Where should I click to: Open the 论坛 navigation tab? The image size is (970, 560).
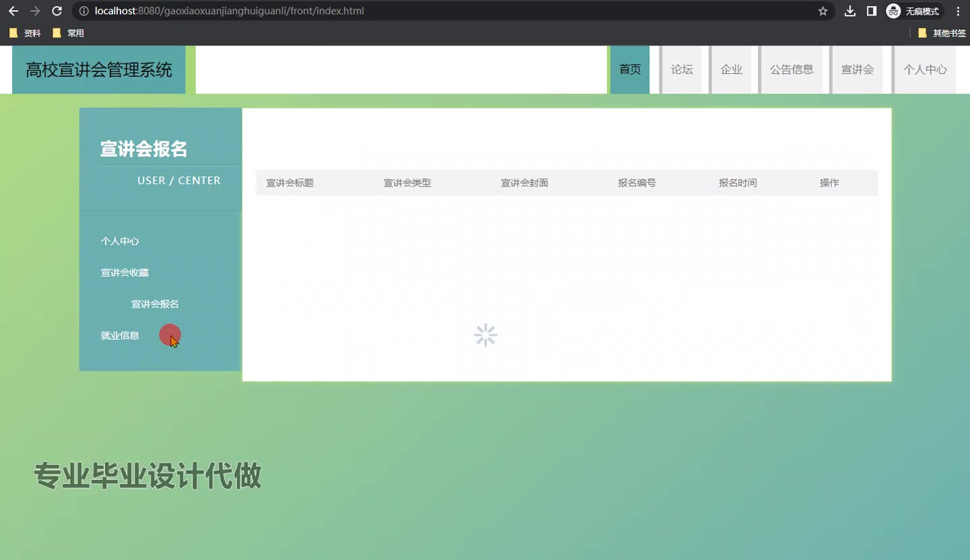682,69
